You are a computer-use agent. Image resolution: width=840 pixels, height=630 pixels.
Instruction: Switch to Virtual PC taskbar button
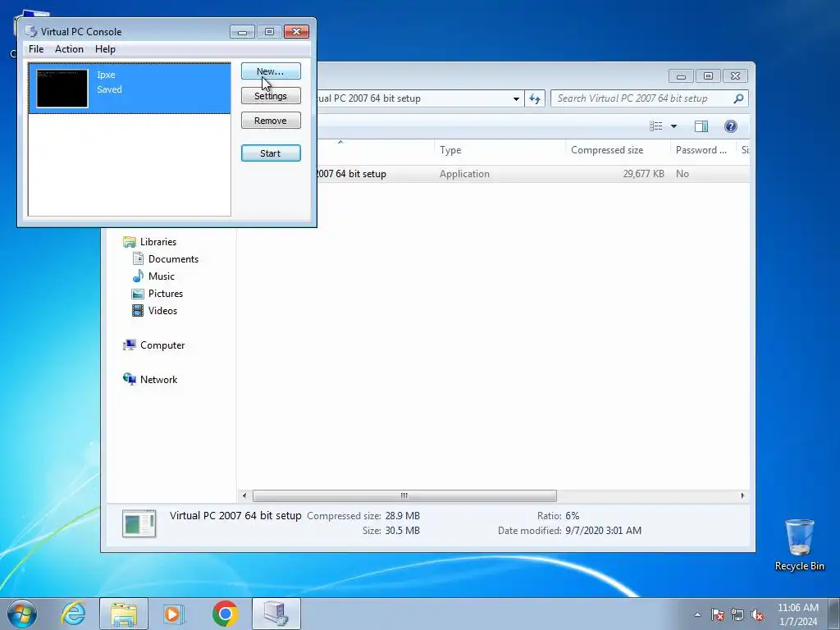(276, 614)
